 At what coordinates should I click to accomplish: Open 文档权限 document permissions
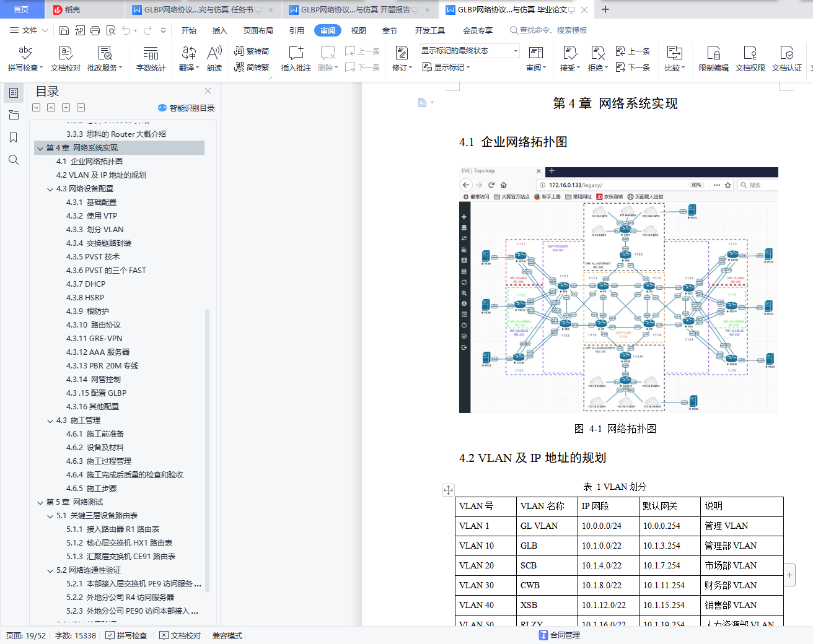750,59
